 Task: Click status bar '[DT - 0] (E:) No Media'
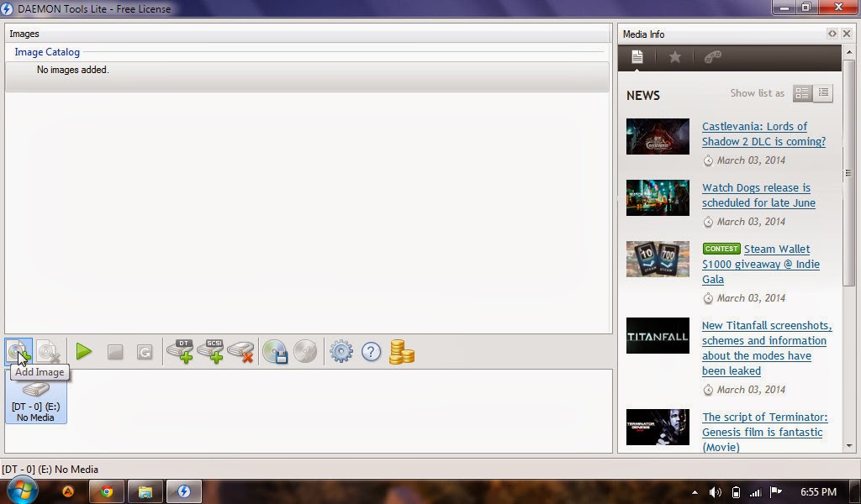pos(50,470)
